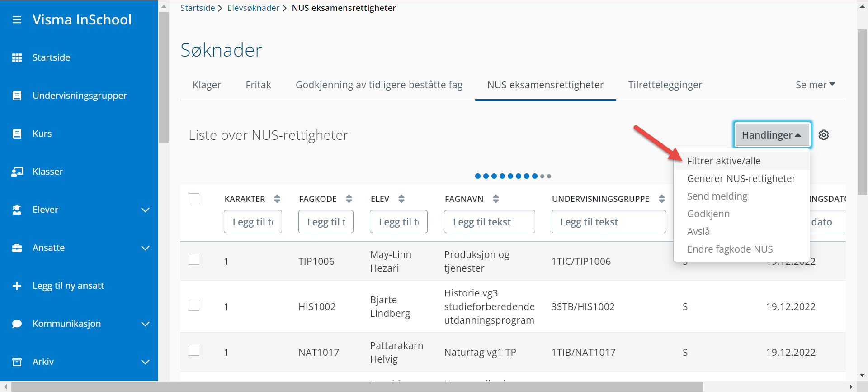Click the sidebar vertical scrollbar thumb
The width and height of the screenshot is (868, 392).
tap(164, 77)
